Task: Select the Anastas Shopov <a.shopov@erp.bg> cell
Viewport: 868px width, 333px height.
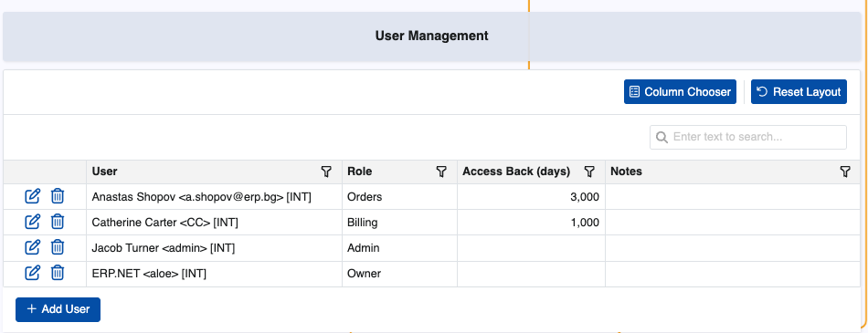Action: pyautogui.click(x=214, y=197)
